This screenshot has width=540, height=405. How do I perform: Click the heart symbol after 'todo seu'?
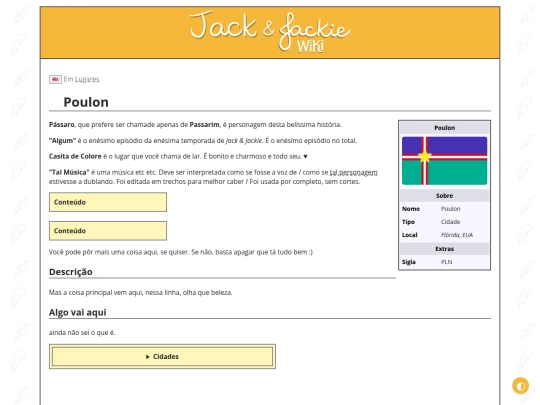point(305,157)
